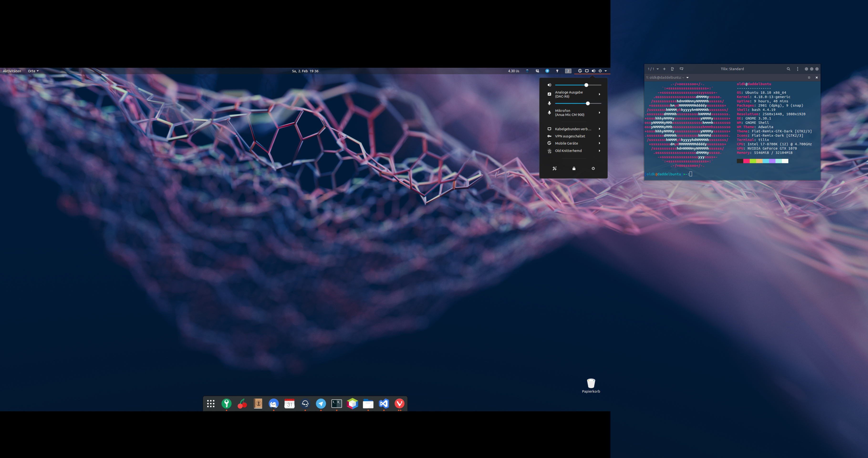Adjust the microphone input level slider

(578, 104)
